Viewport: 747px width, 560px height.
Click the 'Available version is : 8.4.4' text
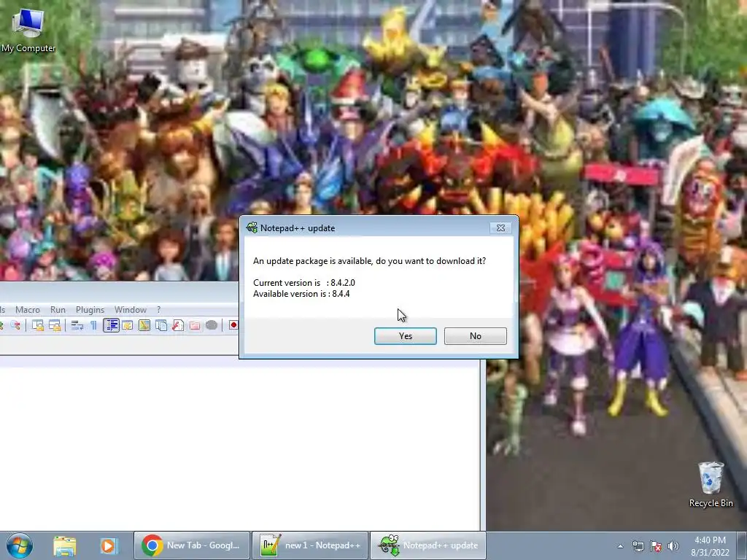pyautogui.click(x=301, y=294)
